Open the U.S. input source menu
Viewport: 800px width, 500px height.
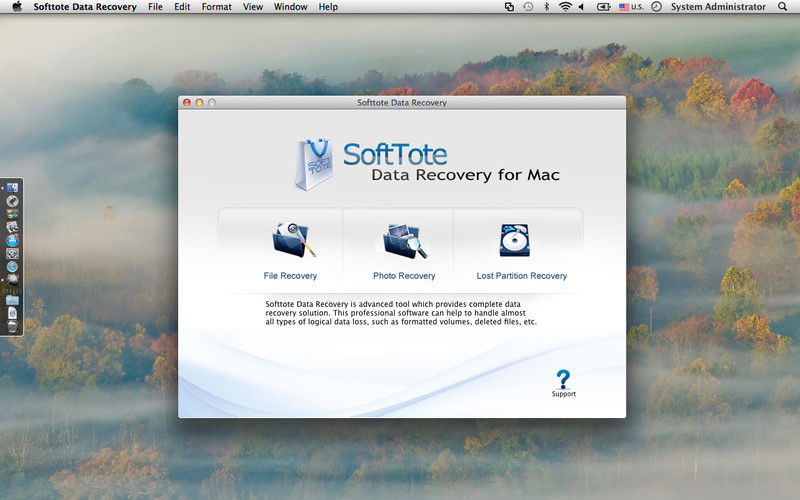point(631,7)
